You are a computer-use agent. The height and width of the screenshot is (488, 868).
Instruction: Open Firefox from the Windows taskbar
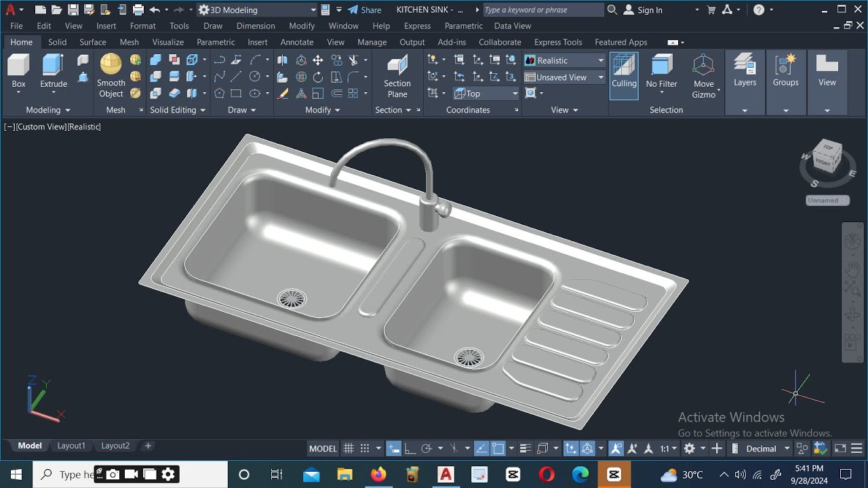coord(378,474)
